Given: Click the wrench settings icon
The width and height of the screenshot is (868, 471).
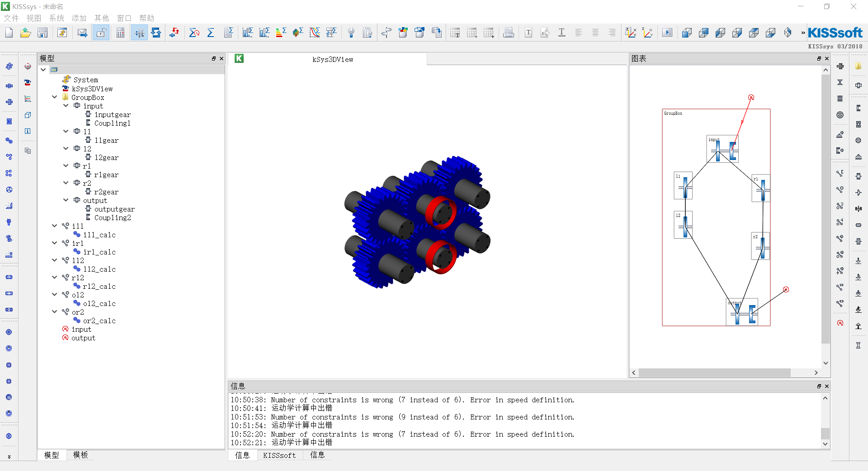Looking at the screenshot, I should point(351,33).
